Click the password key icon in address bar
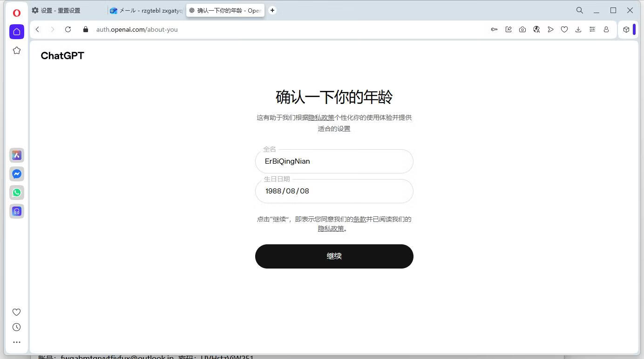 495,29
